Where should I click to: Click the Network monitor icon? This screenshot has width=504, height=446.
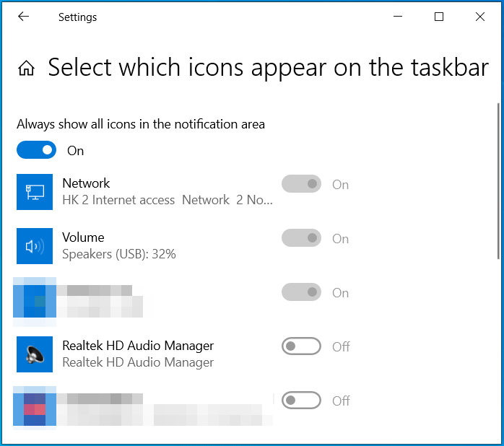35,192
